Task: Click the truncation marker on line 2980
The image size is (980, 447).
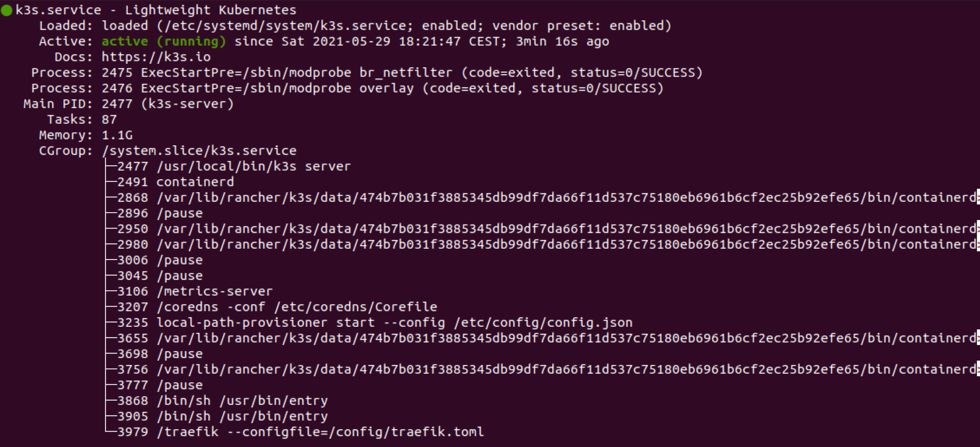Action: click(x=978, y=244)
